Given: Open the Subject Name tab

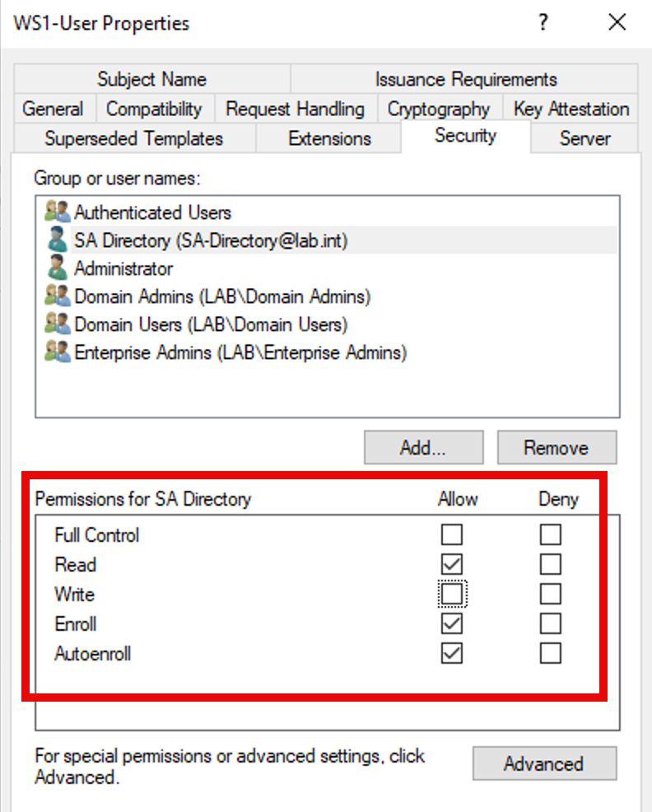Looking at the screenshot, I should coord(151,80).
